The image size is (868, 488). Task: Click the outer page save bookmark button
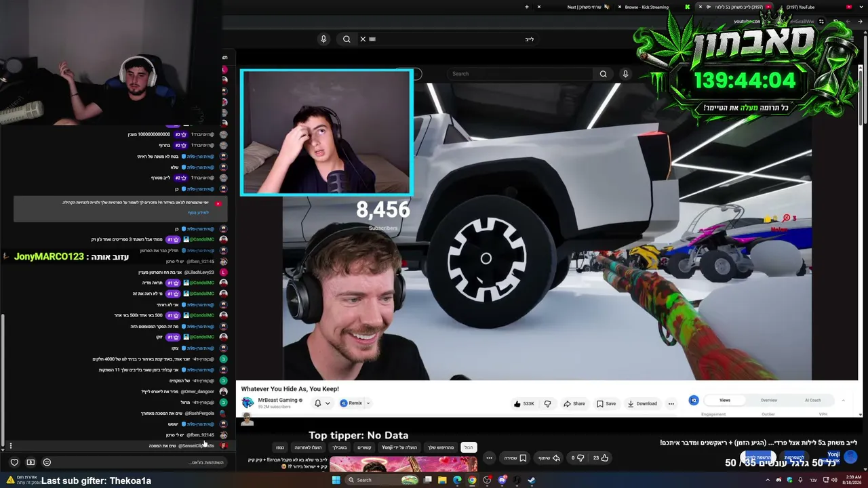(516, 457)
